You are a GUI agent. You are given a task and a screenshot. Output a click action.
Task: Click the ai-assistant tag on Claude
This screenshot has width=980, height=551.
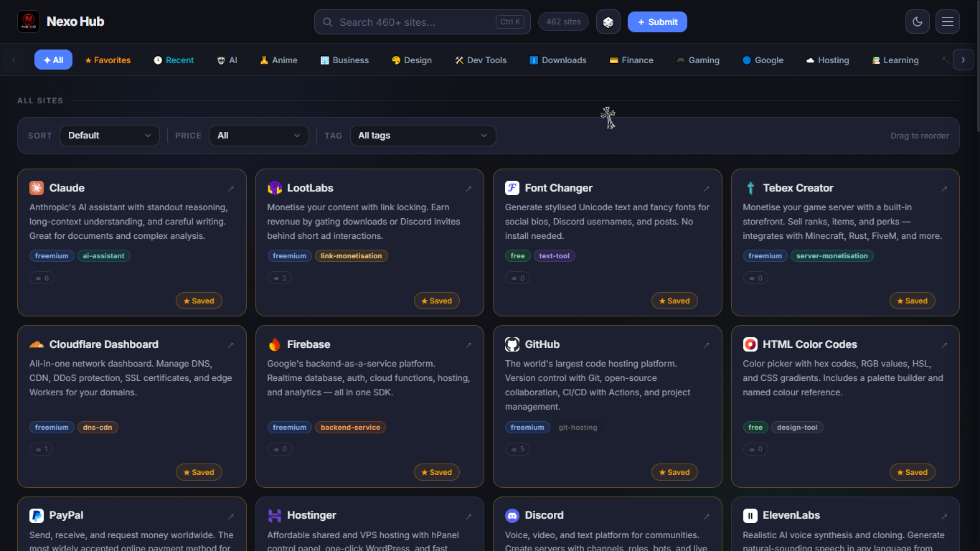pyautogui.click(x=104, y=256)
